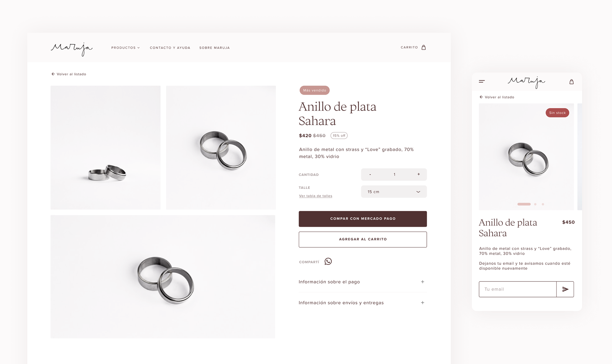Screen dimensions: 612x364
Task: Go to Contacto y Ayuda page
Action: [170, 48]
